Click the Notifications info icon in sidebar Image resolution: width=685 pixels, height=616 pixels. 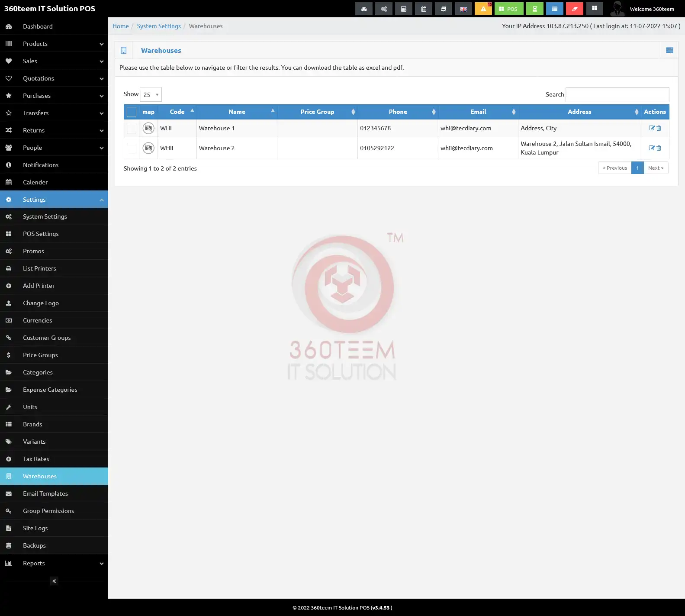(9, 165)
